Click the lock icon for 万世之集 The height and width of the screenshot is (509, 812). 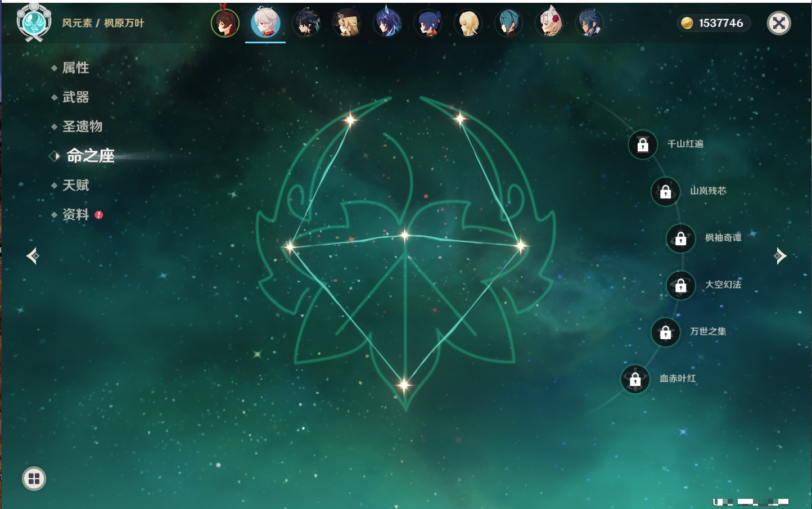tap(666, 332)
